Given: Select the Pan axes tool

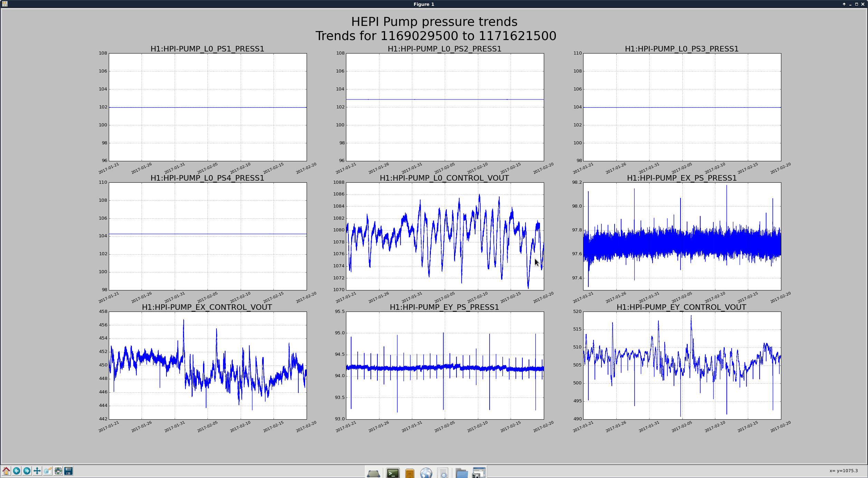Looking at the screenshot, I should (37, 471).
